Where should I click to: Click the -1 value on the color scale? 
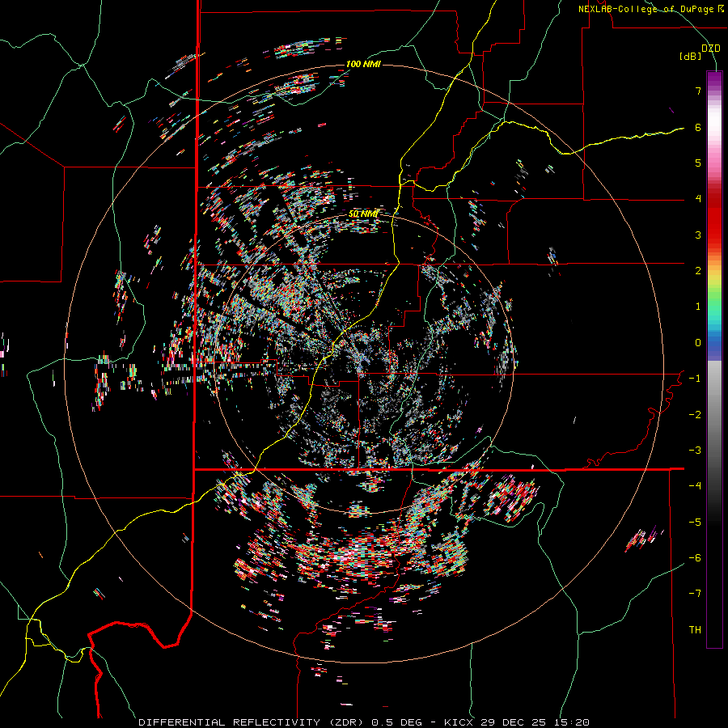coord(695,379)
